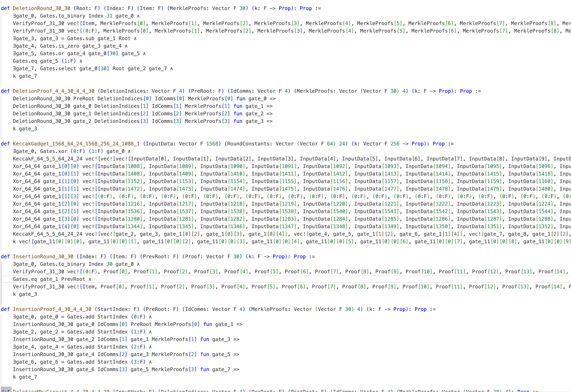Image resolution: width=571 pixels, height=392 pixels.
Task: Click the KeccakGadget_1568_64_24_1568_256_24_1088_1 definition name
Action: click(76, 144)
